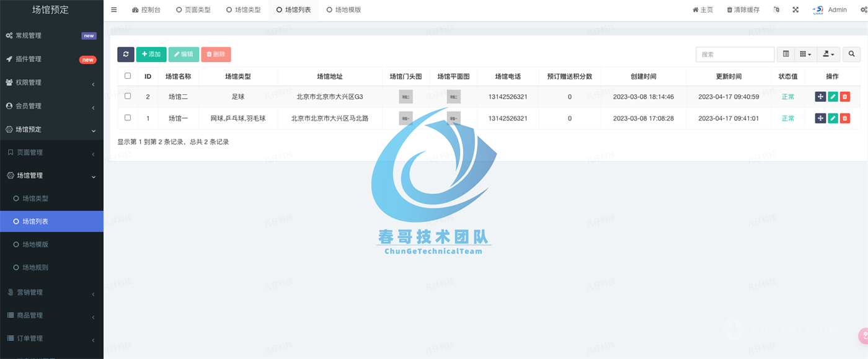Enter fullscreen using the expand arrows icon
Viewport: 868px width, 359px height.
(795, 10)
